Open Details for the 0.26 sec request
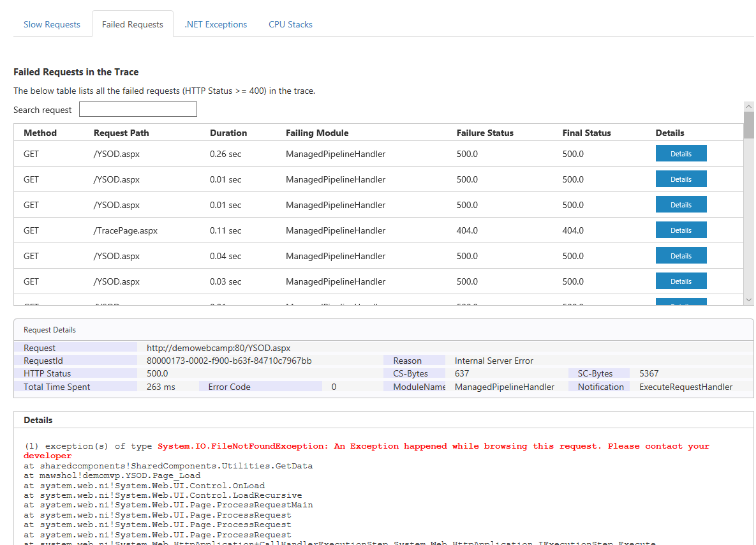The height and width of the screenshot is (545, 756). click(681, 153)
